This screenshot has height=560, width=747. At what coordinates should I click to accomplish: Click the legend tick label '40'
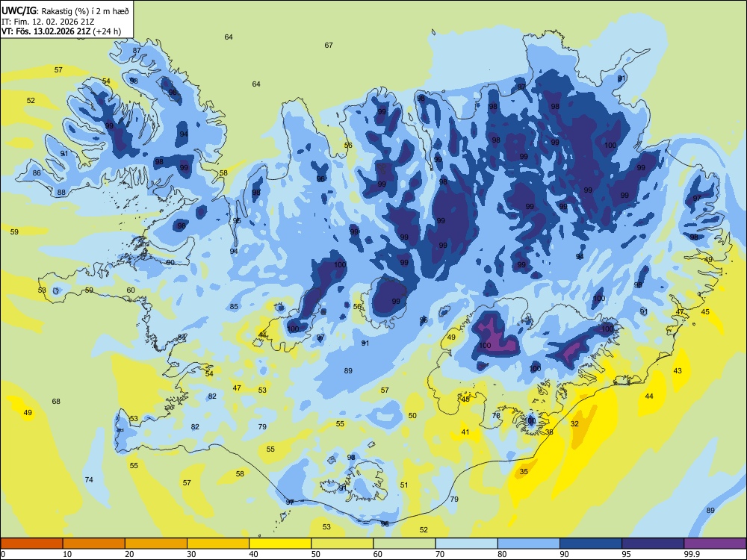(x=254, y=554)
